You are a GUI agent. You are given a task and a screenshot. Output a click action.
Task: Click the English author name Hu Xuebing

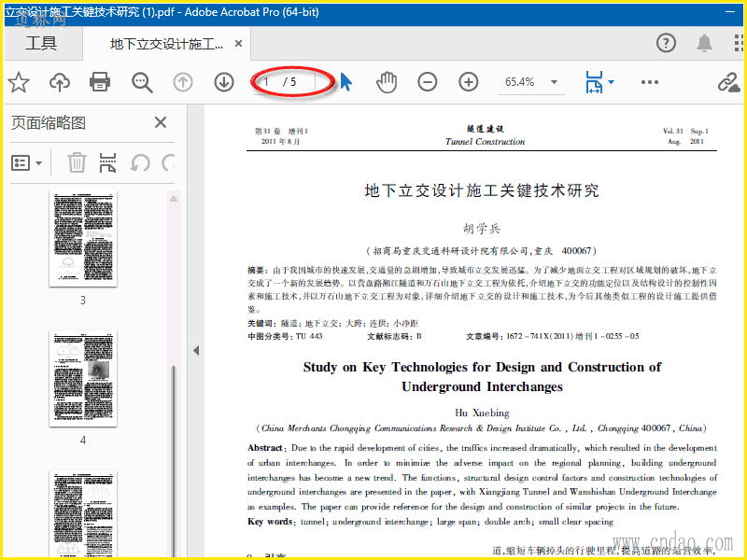point(482,413)
